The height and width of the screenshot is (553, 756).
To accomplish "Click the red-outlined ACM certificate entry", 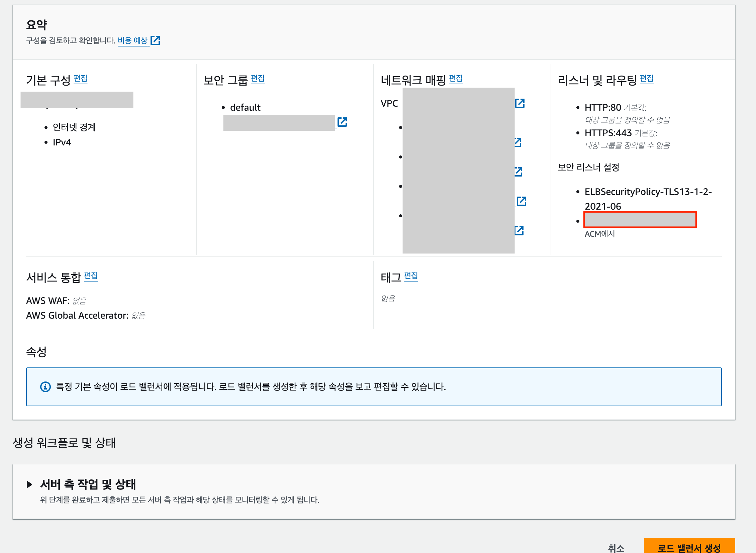I will click(640, 220).
